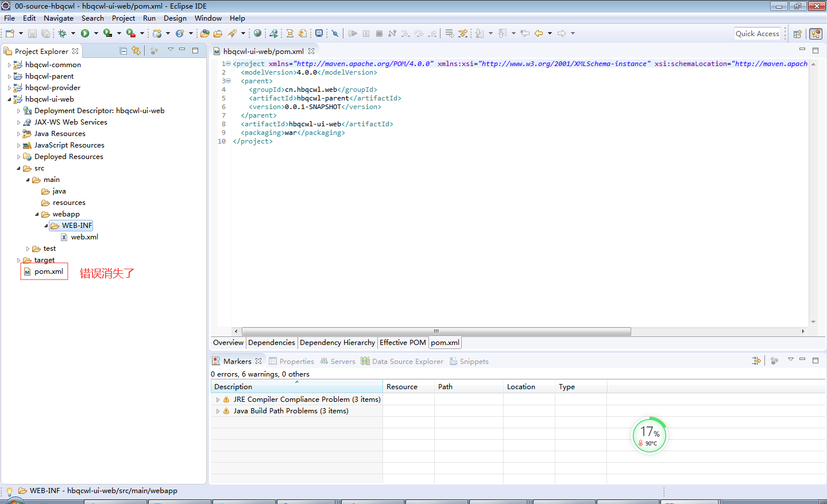The height and width of the screenshot is (504, 827).
Task: Click the Save icon in the toolbar
Action: (x=32, y=33)
